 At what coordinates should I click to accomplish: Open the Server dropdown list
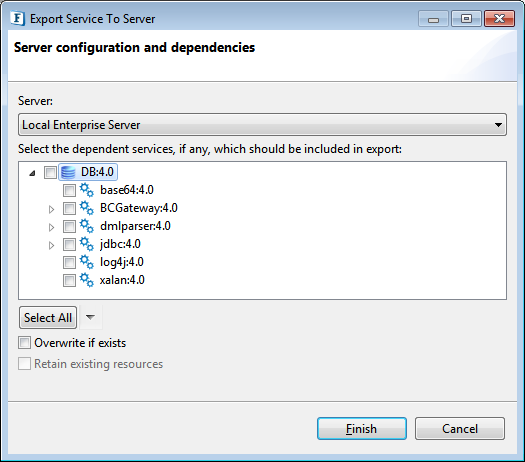pyautogui.click(x=262, y=125)
